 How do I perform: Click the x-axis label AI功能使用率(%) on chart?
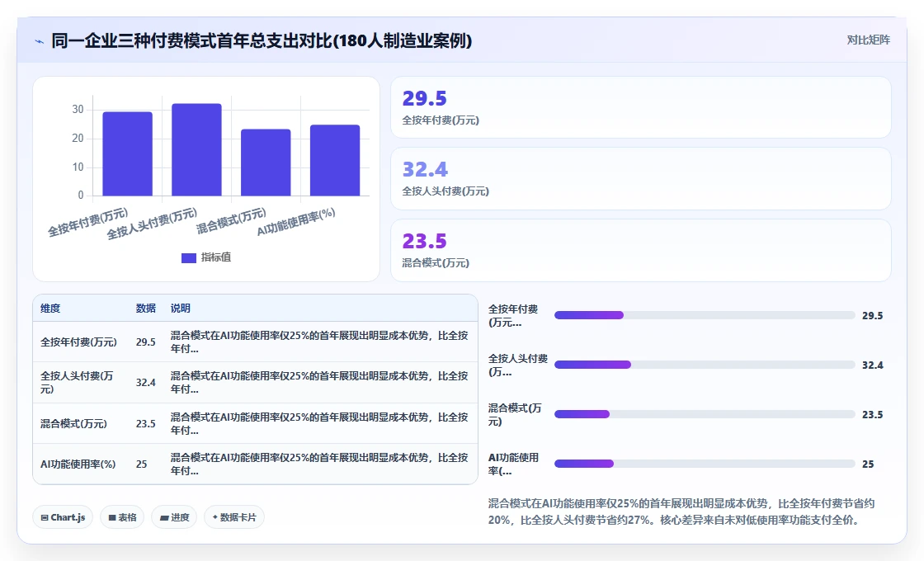tap(296, 222)
